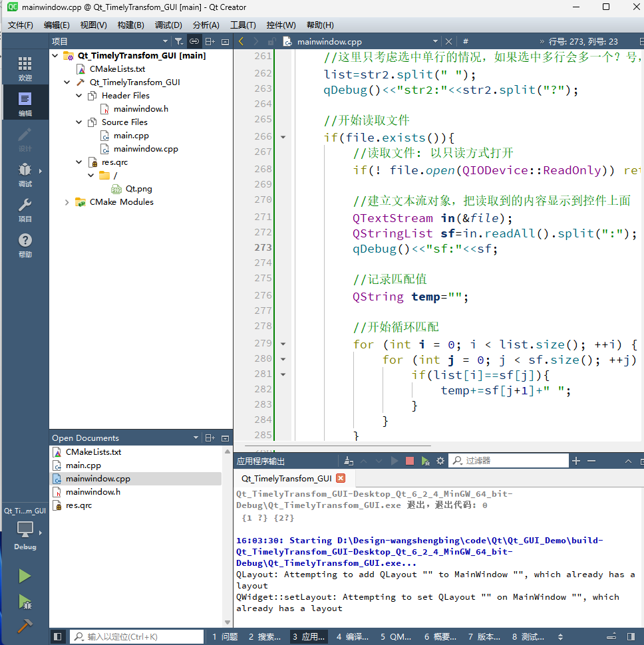Fold the code block at line 266
Image resolution: width=644 pixels, height=645 pixels.
[283, 137]
